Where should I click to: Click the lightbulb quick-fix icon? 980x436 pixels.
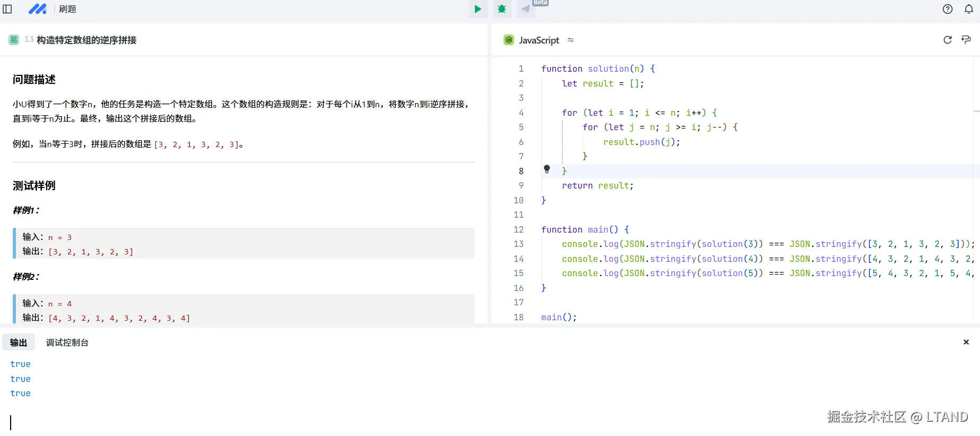(547, 169)
